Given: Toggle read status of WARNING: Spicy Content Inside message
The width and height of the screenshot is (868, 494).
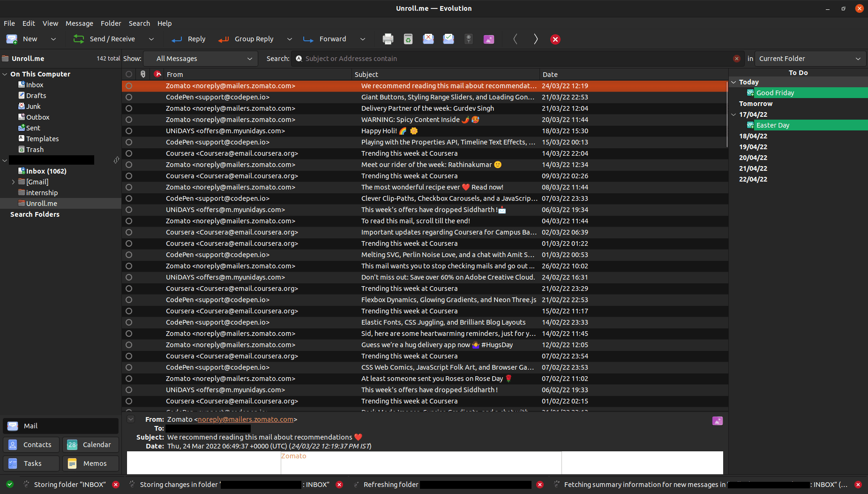Looking at the screenshot, I should [x=129, y=120].
